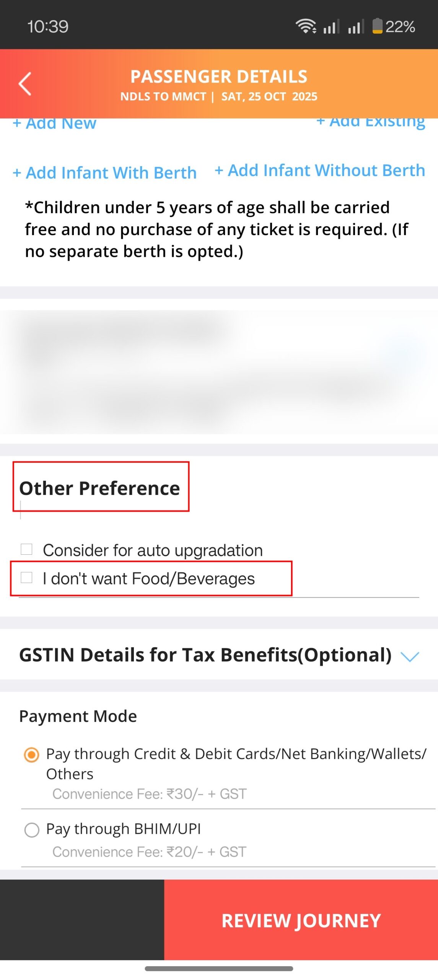Open GSTIN Details for Tax Benefits section
This screenshot has width=438, height=980.
click(x=205, y=655)
